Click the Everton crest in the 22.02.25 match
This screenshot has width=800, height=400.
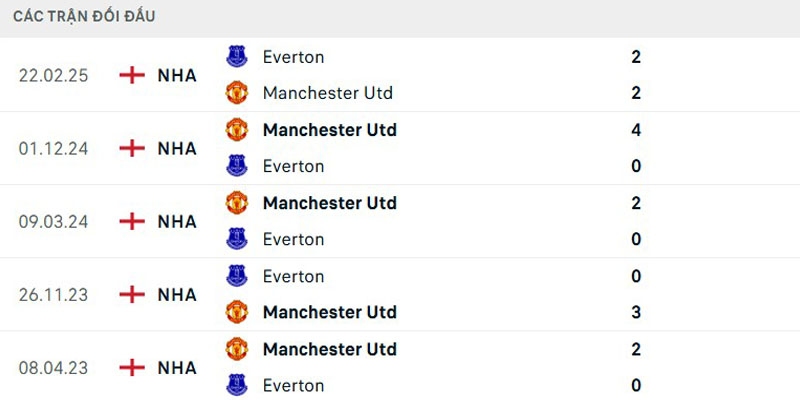(237, 57)
